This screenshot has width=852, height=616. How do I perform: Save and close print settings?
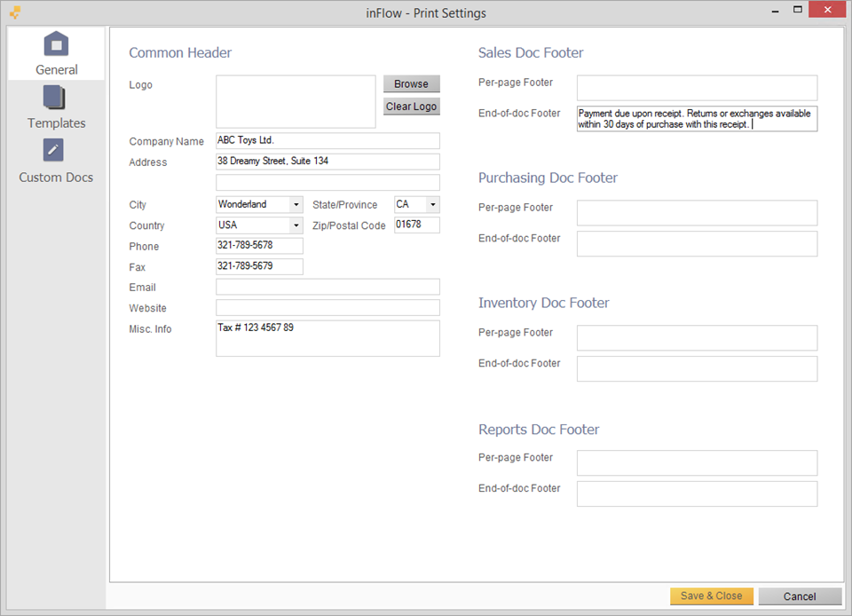point(711,596)
